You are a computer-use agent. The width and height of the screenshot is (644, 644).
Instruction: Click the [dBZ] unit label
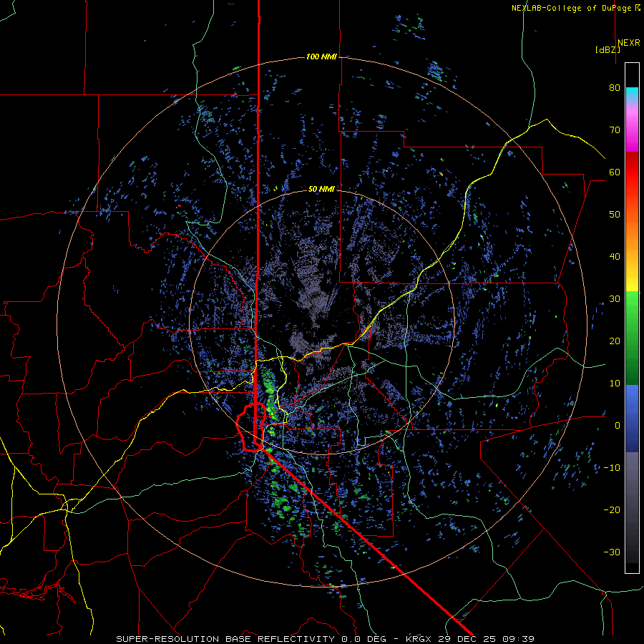pos(608,49)
